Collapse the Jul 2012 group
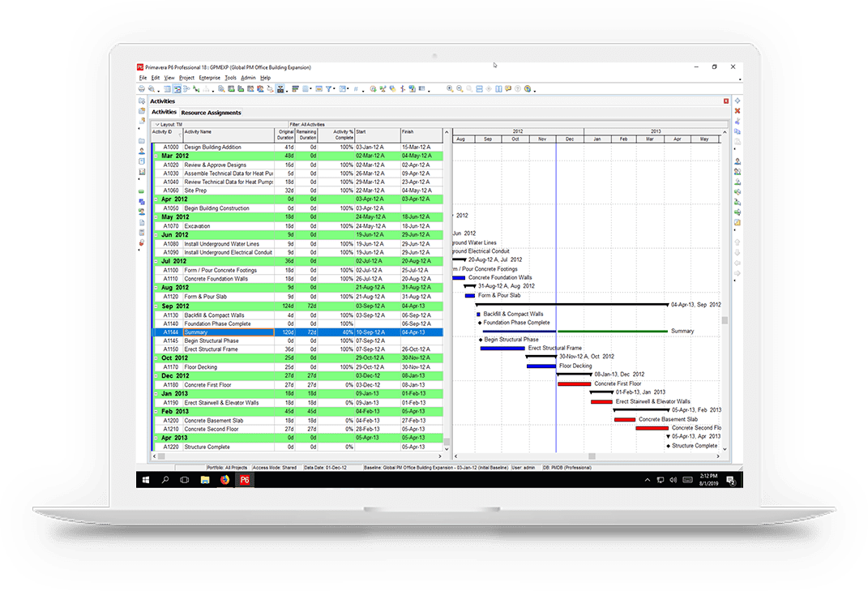Image resolution: width=868 pixels, height=591 pixels. [x=156, y=261]
